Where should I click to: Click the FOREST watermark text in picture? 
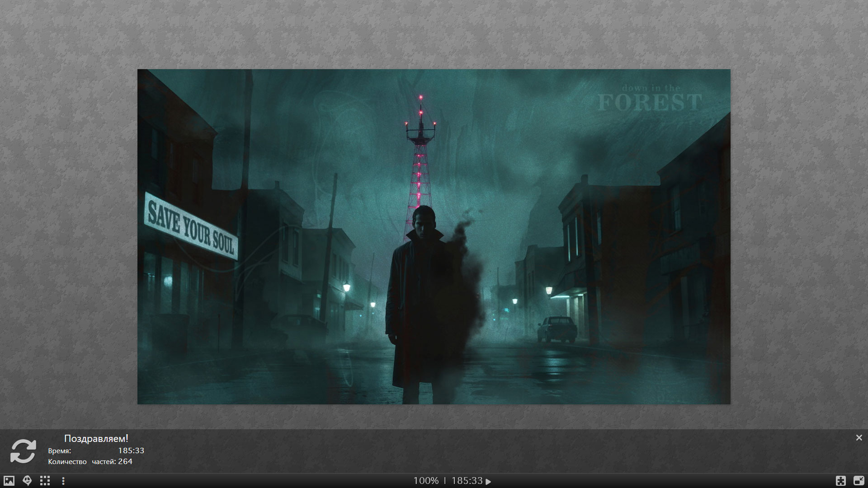pyautogui.click(x=650, y=103)
